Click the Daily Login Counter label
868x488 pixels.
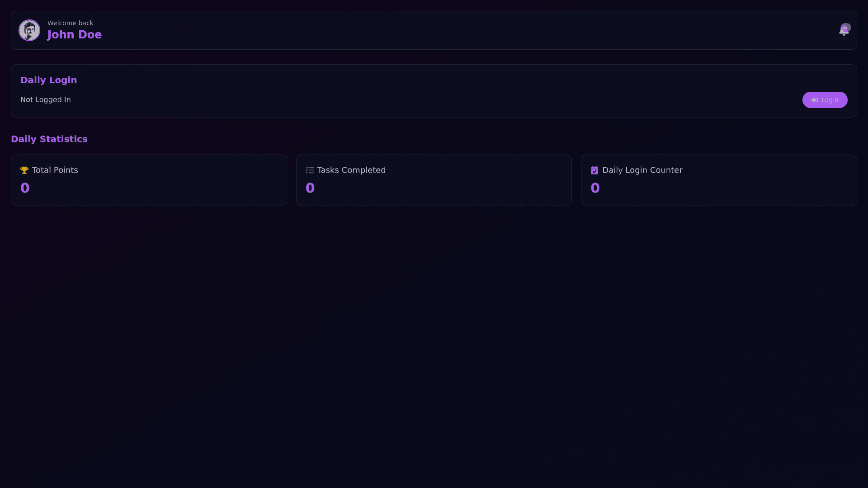[642, 170]
